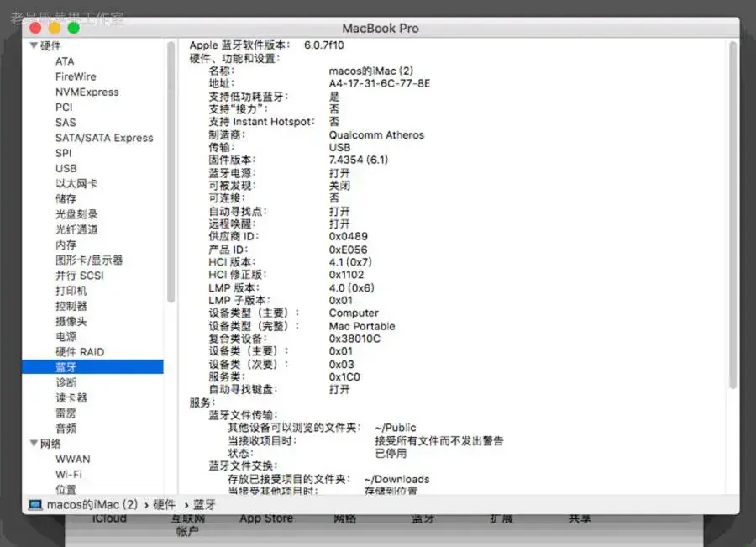This screenshot has width=756, height=547.
Task: Select Wi-Fi under 网络
Action: tap(69, 474)
